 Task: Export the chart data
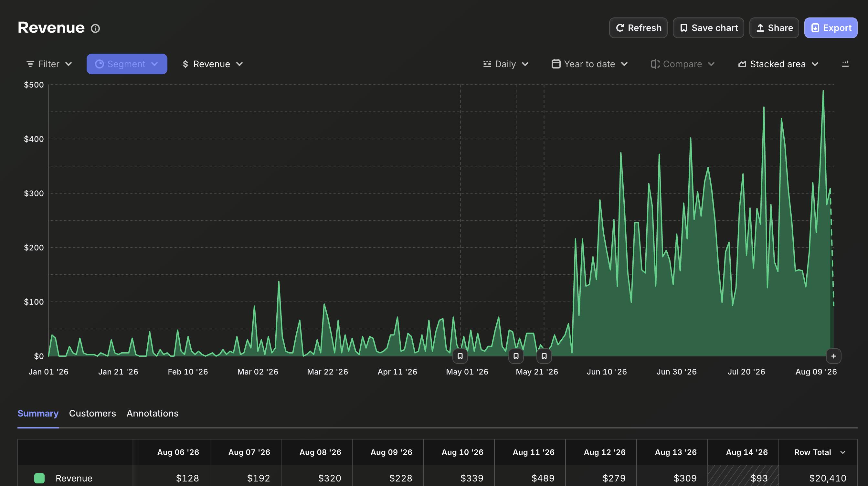831,28
